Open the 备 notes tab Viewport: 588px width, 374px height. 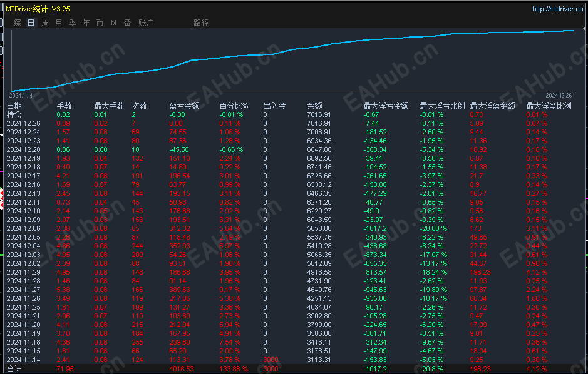[128, 23]
